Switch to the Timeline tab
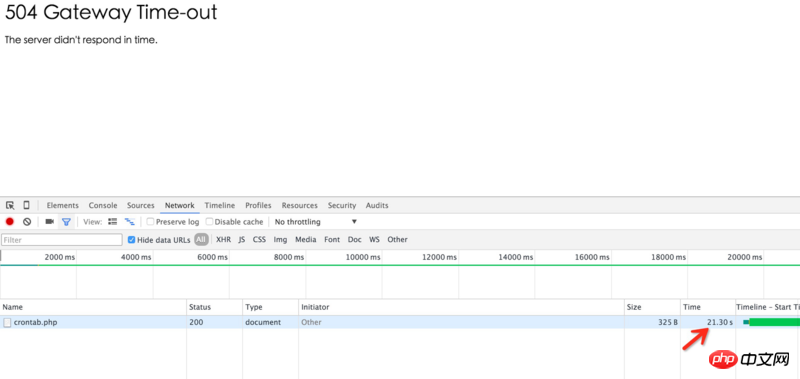Image resolution: width=800 pixels, height=379 pixels. tap(220, 206)
